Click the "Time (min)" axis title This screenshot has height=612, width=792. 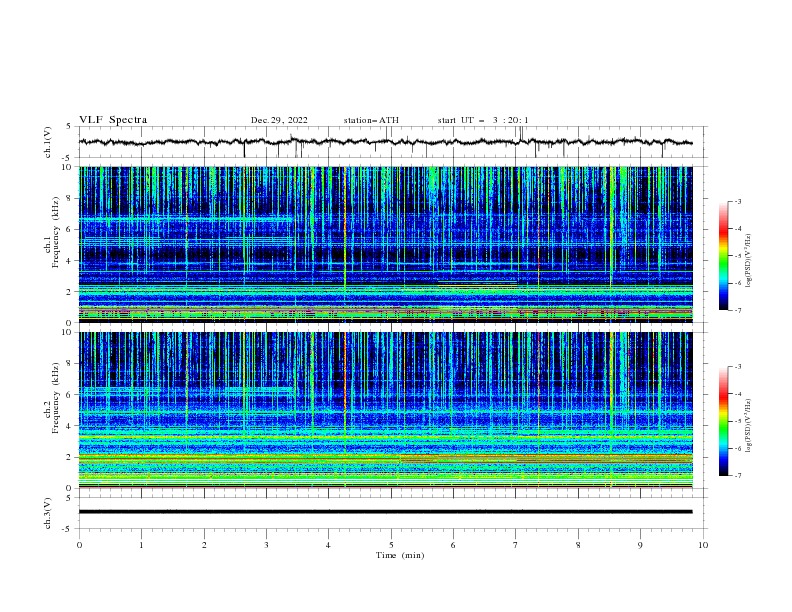click(x=400, y=555)
